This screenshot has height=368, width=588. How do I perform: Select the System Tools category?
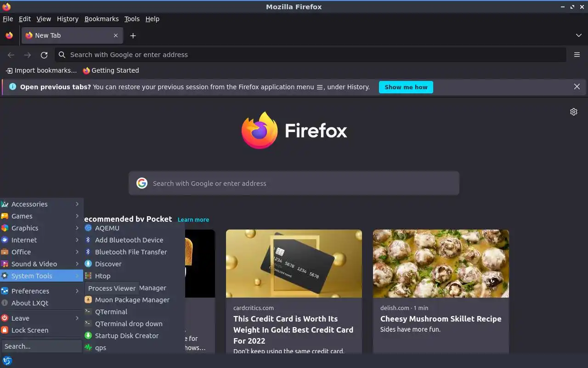tap(41, 276)
